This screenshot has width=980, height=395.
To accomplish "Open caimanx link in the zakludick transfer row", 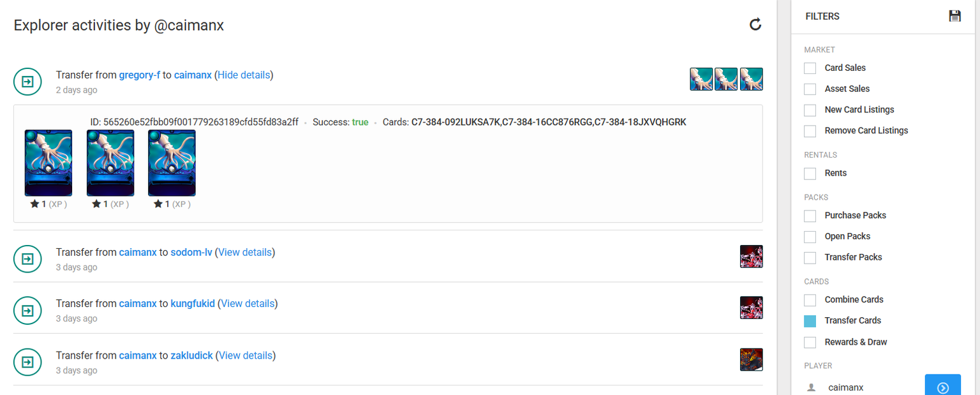I will point(138,355).
